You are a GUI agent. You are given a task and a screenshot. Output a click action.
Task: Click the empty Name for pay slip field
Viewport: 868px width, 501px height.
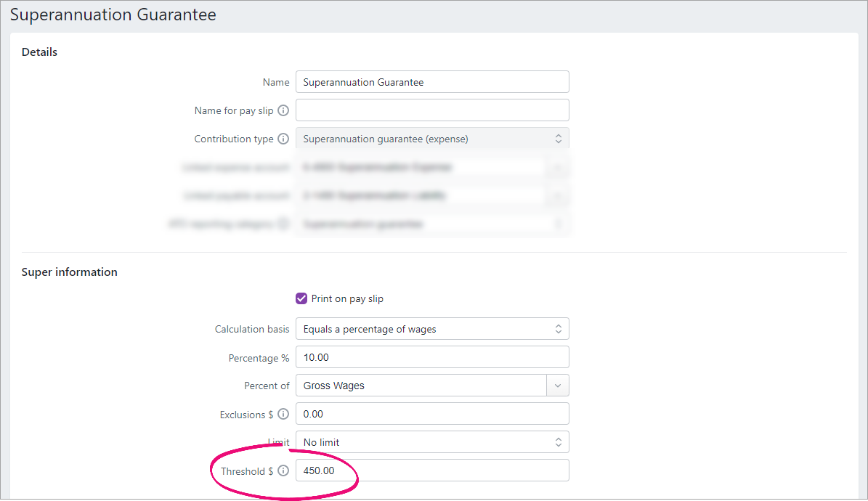(x=431, y=110)
